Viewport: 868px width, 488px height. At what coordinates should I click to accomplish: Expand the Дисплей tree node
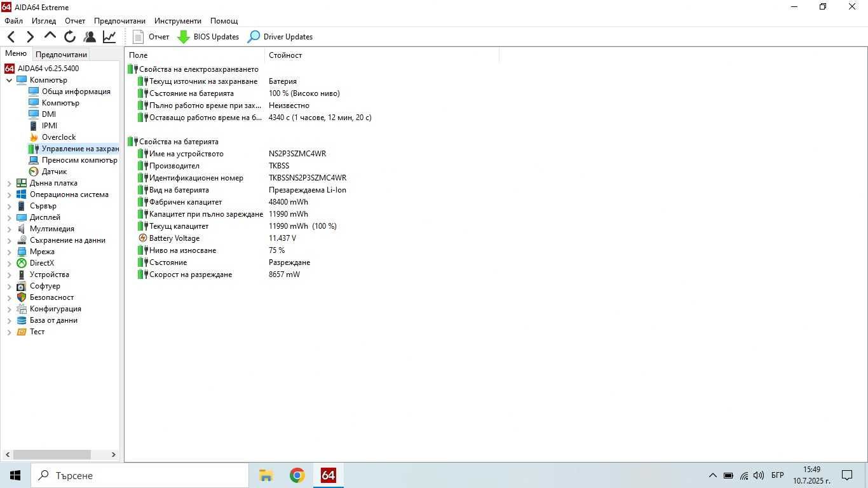pos(9,217)
